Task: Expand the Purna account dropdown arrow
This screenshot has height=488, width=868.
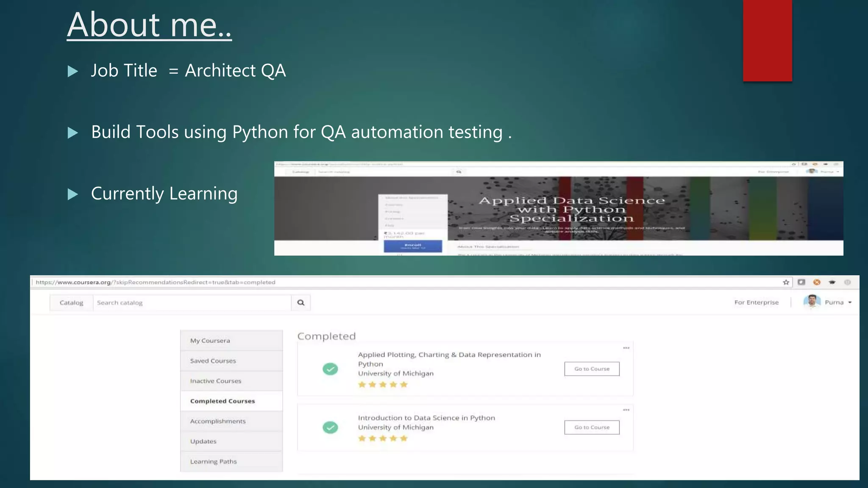Action: point(850,302)
